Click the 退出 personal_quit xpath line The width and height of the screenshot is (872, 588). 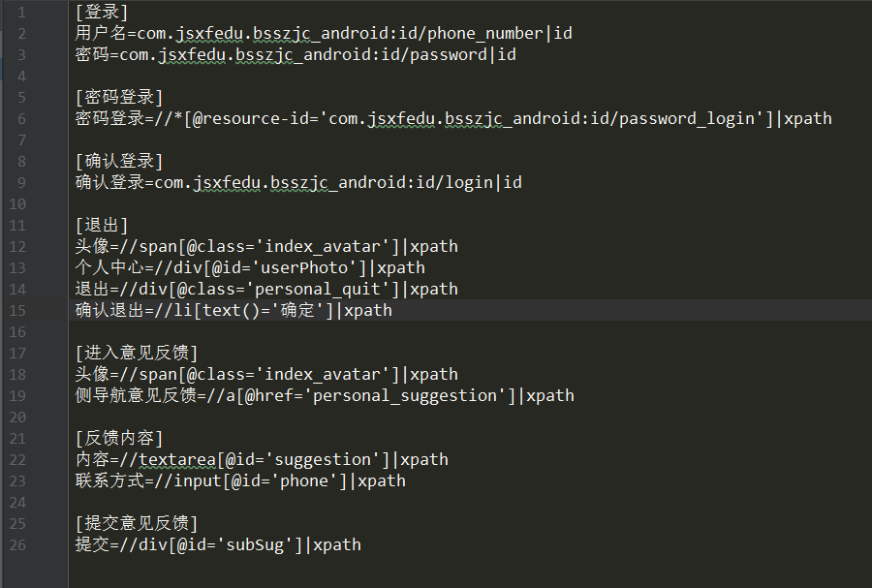(266, 289)
